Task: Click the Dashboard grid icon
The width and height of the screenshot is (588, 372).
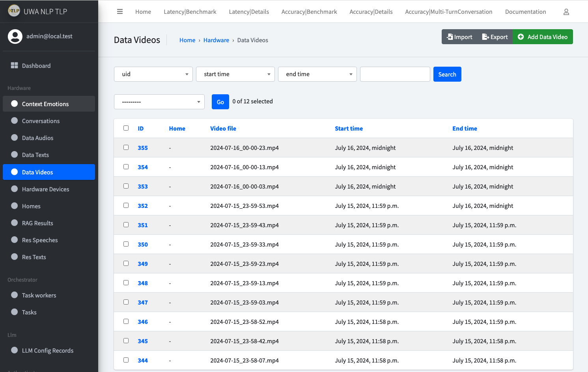Action: (x=15, y=65)
